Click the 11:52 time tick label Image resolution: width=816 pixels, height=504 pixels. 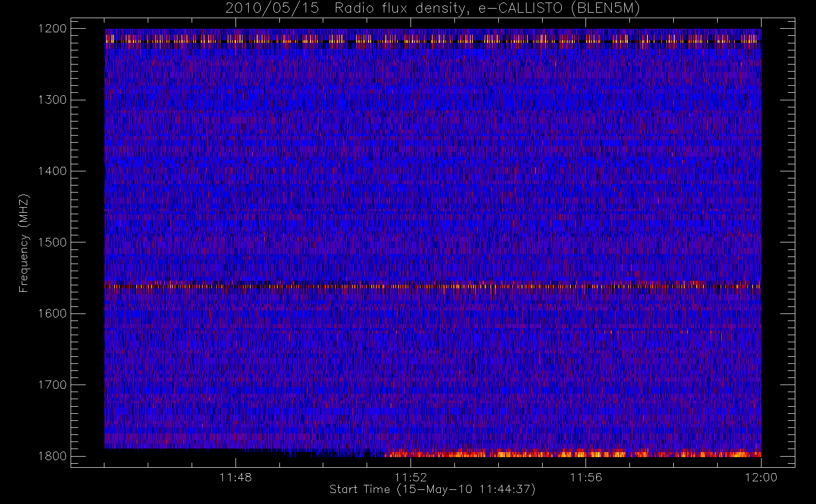coord(411,477)
